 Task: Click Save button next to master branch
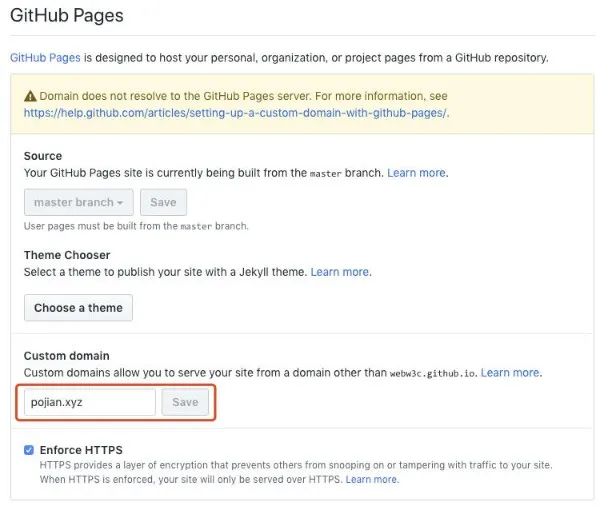pos(164,203)
